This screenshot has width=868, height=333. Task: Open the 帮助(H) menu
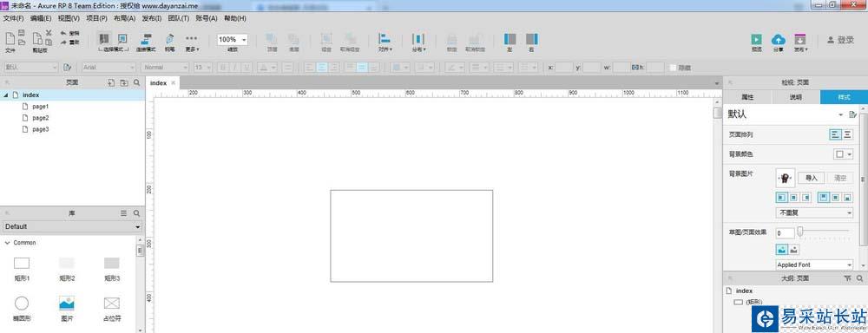pyautogui.click(x=236, y=18)
